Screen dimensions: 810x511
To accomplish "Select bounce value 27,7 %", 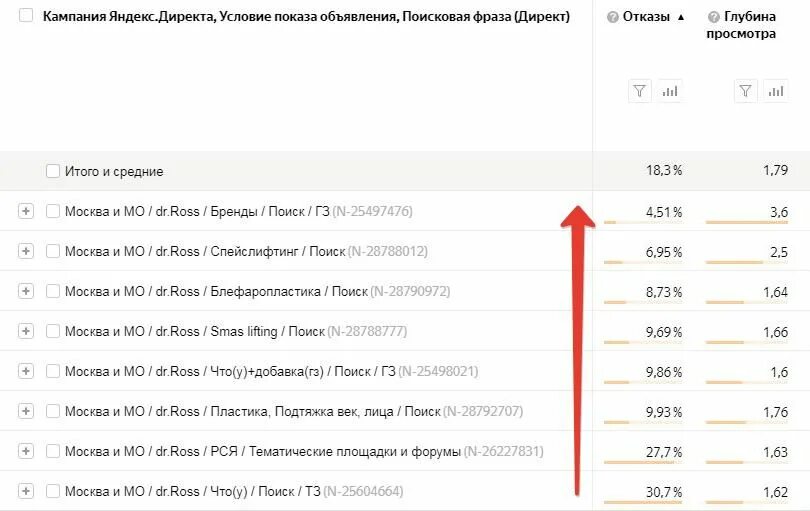I will coord(664,452).
